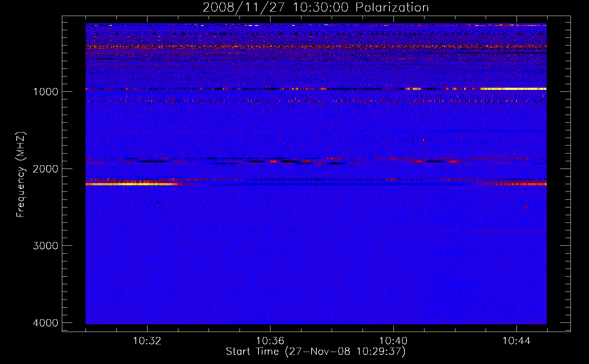Select the 2000 frequency tick label

click(x=46, y=169)
